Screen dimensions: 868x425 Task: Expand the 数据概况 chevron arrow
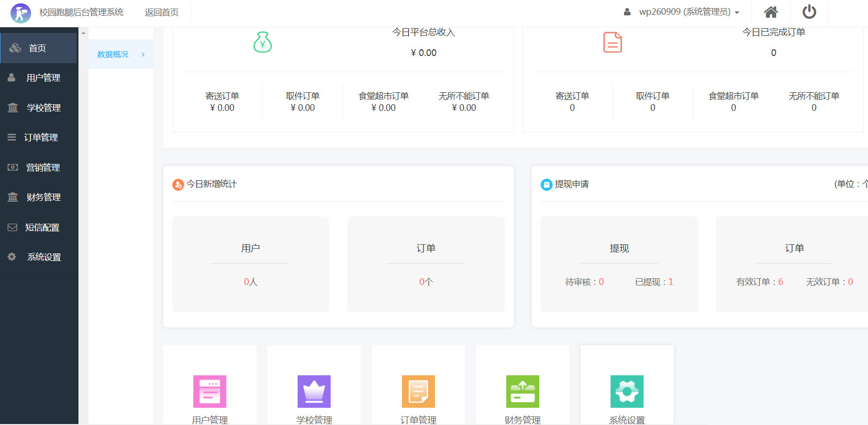pyautogui.click(x=143, y=54)
